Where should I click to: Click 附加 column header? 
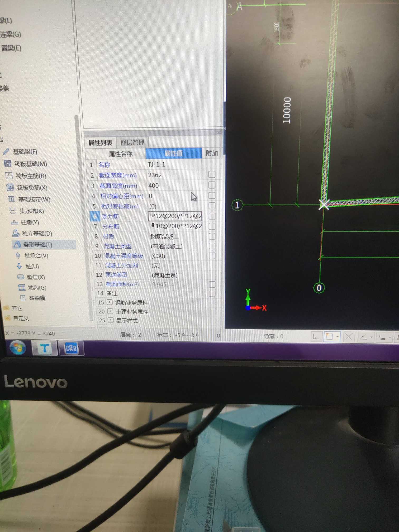(212, 153)
